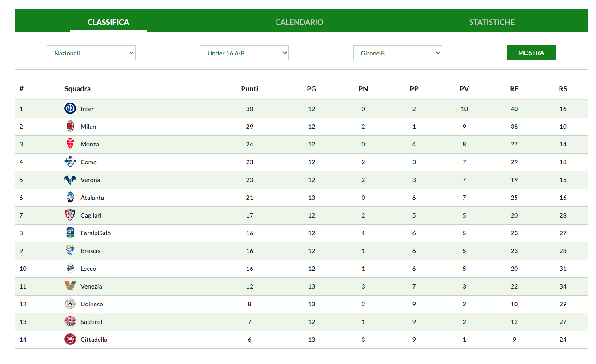
Task: Click Udinese's points value 8
Action: [250, 304]
